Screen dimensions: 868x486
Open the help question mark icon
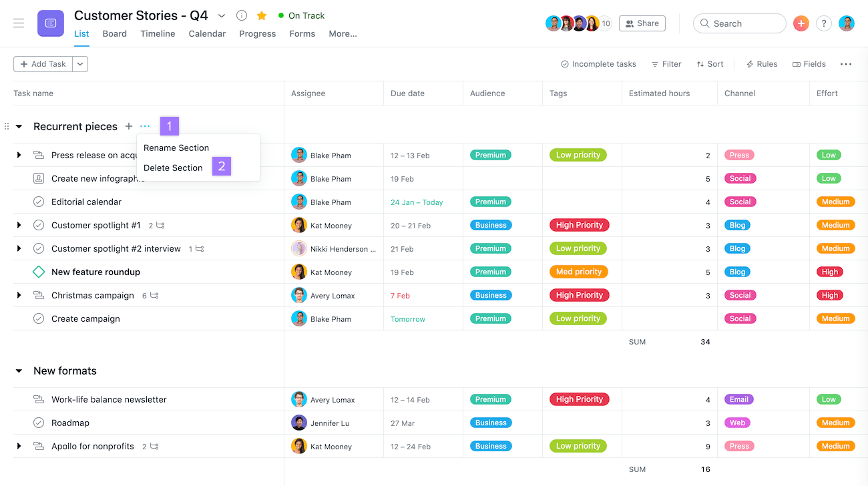coord(824,23)
